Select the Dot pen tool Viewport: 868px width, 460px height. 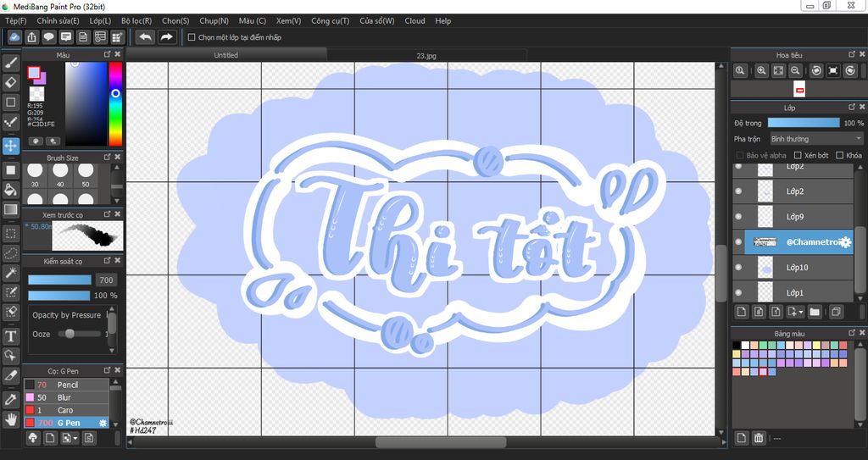(10, 122)
